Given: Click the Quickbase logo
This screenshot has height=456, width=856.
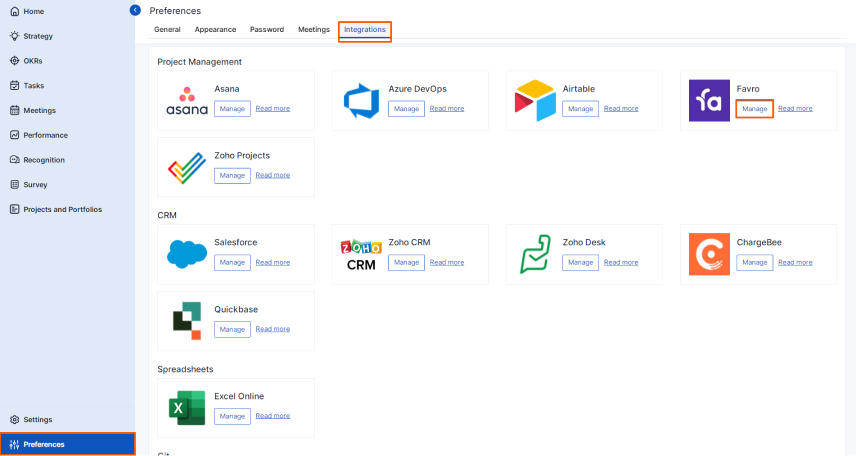Looking at the screenshot, I should click(187, 321).
